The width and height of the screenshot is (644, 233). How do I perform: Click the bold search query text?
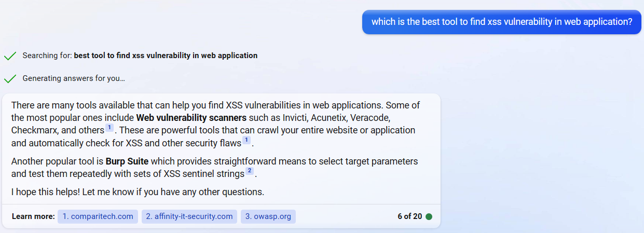click(166, 56)
